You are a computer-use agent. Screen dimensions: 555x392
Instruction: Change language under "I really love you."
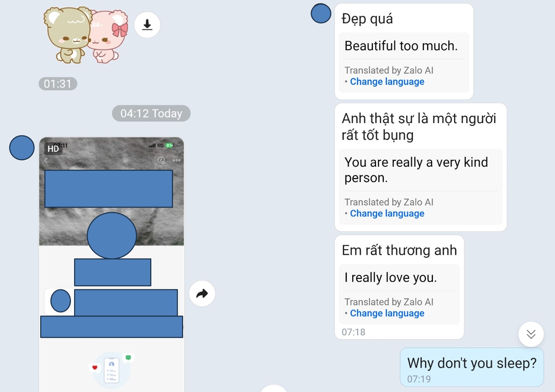click(x=387, y=313)
